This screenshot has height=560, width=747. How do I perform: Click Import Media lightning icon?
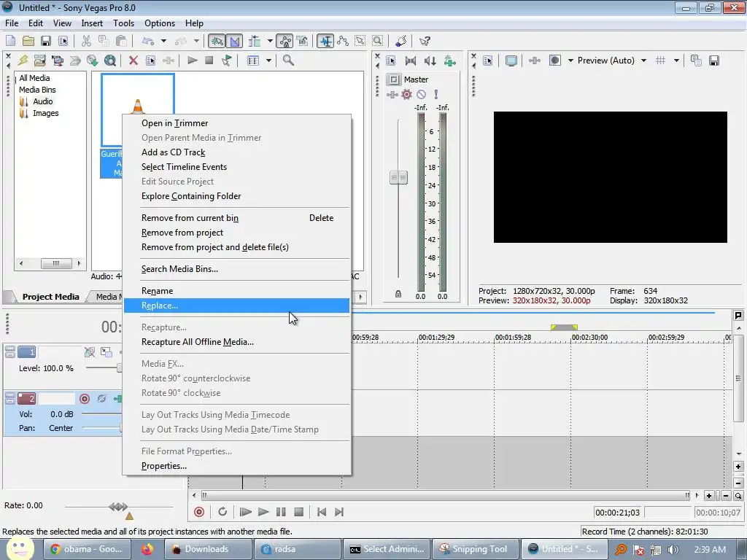pos(23,61)
